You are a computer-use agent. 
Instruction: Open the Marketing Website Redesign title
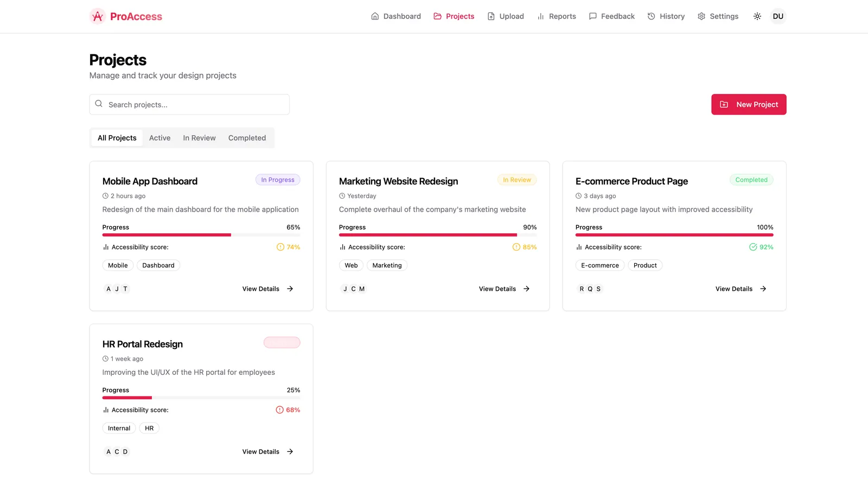pyautogui.click(x=398, y=181)
